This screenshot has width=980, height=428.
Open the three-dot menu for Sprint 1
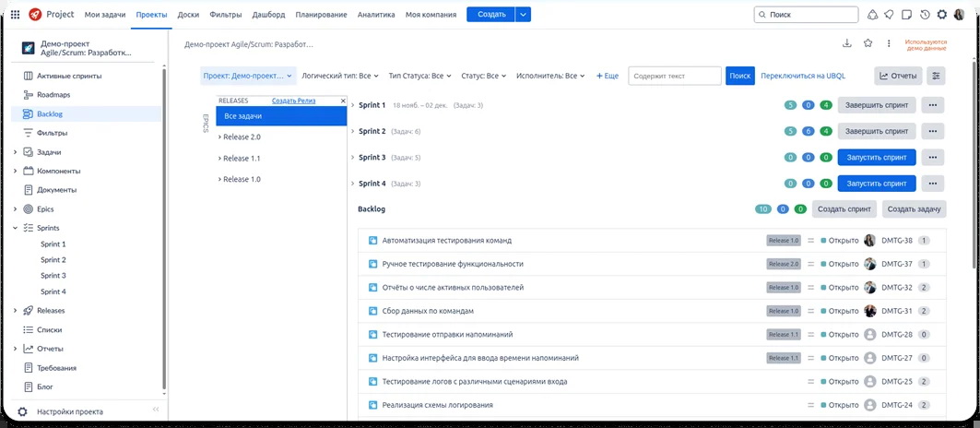pyautogui.click(x=933, y=105)
